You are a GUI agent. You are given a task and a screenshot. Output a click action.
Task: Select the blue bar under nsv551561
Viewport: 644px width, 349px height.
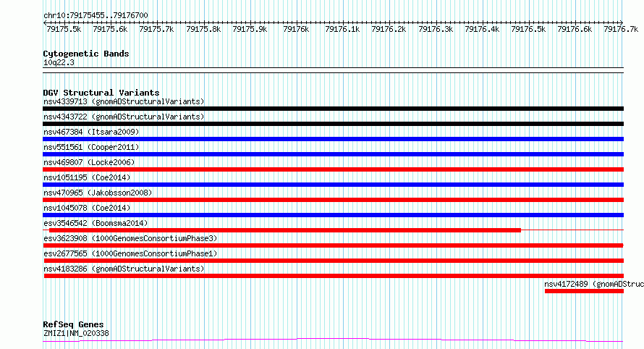pos(333,154)
